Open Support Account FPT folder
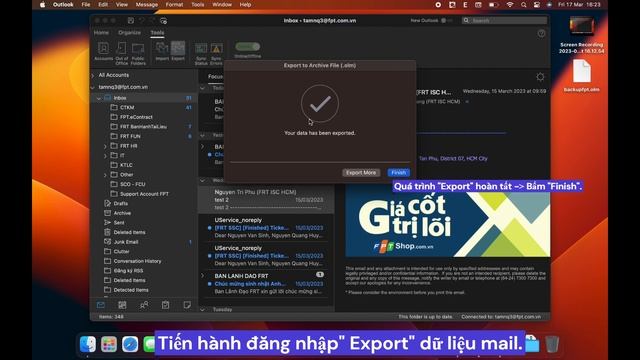The width and height of the screenshot is (640, 360). click(143, 194)
